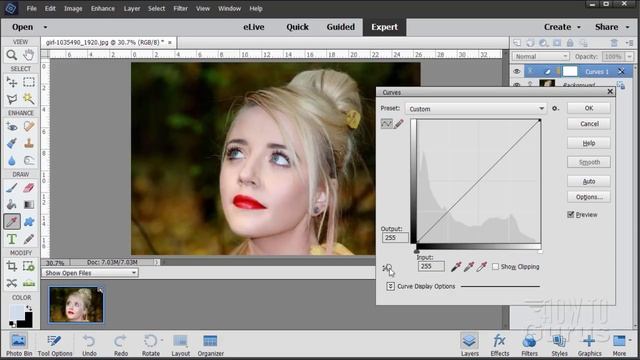640x360 pixels.
Task: Swap foreground and background colors
Action: coord(29,308)
